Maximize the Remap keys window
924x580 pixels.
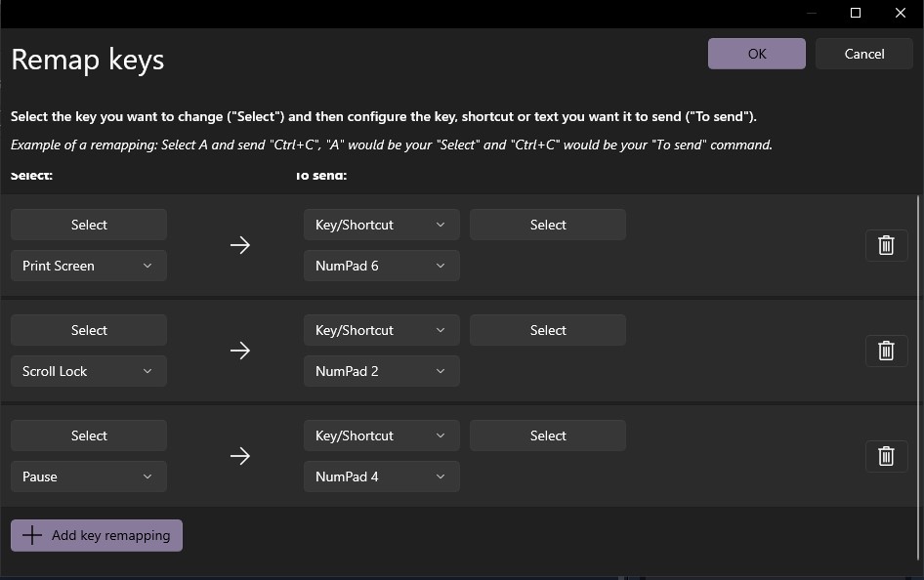(x=856, y=13)
